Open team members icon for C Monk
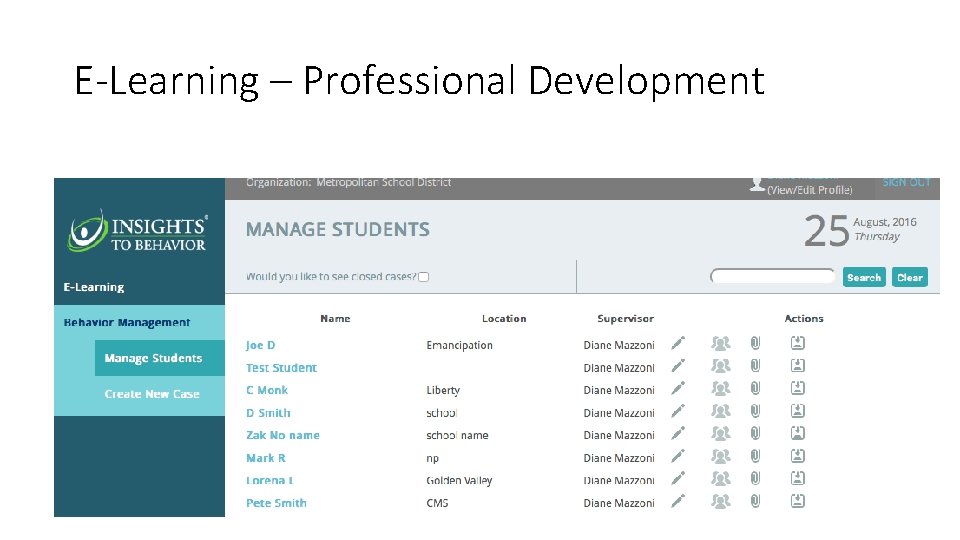Screen dimensions: 960x540 (721, 389)
